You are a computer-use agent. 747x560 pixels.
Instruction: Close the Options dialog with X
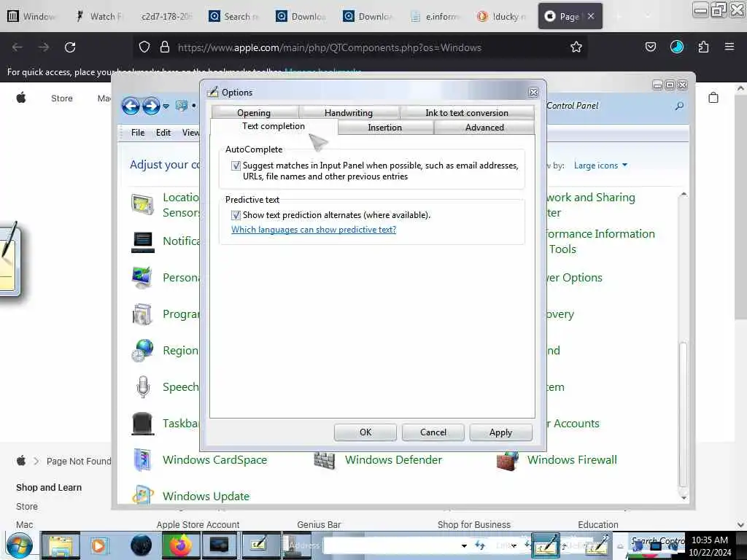(533, 93)
